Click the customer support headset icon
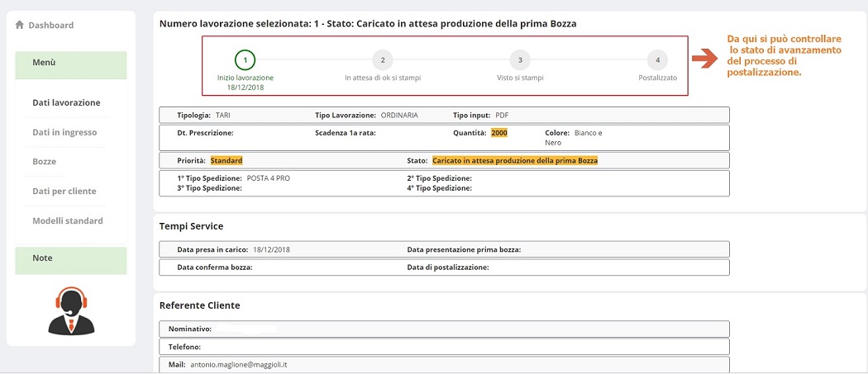 71,310
